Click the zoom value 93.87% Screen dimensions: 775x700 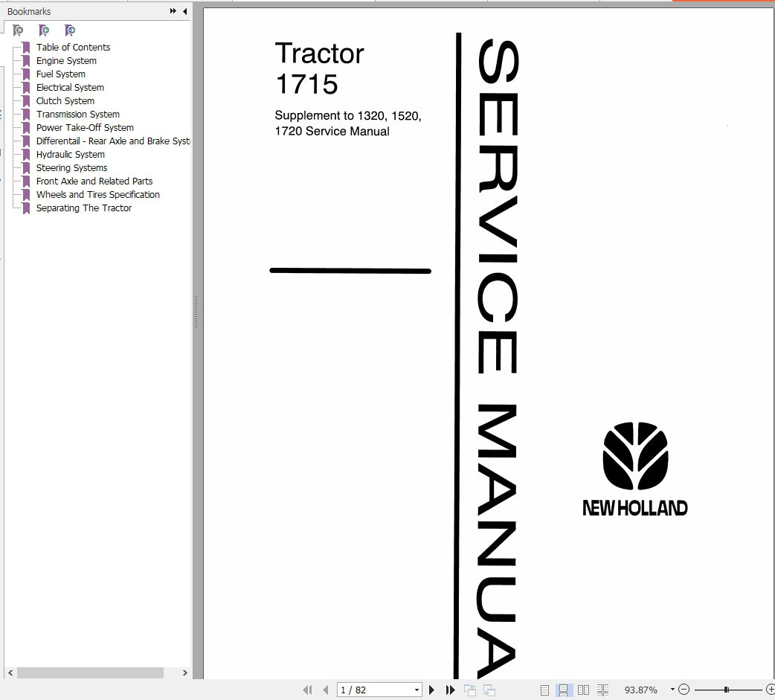(640, 690)
